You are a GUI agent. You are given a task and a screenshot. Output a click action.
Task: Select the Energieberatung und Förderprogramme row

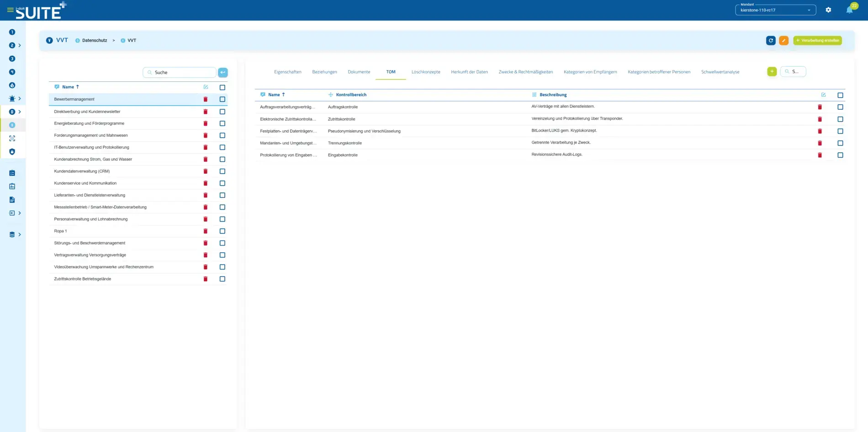click(138, 123)
